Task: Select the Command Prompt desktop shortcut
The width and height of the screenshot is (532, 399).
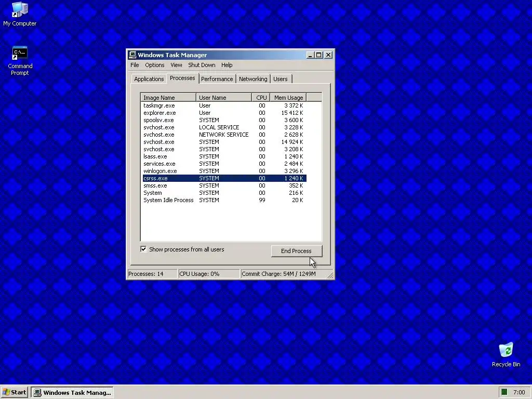Action: pos(20,61)
